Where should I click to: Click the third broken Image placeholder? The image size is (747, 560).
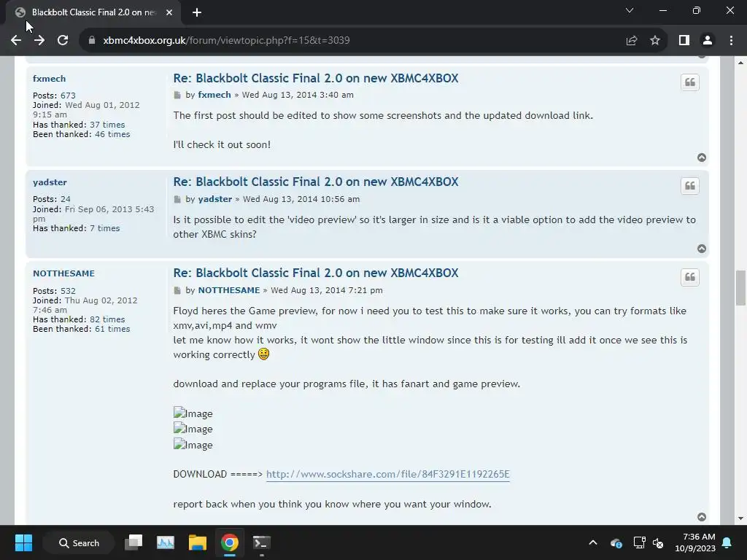(x=193, y=445)
